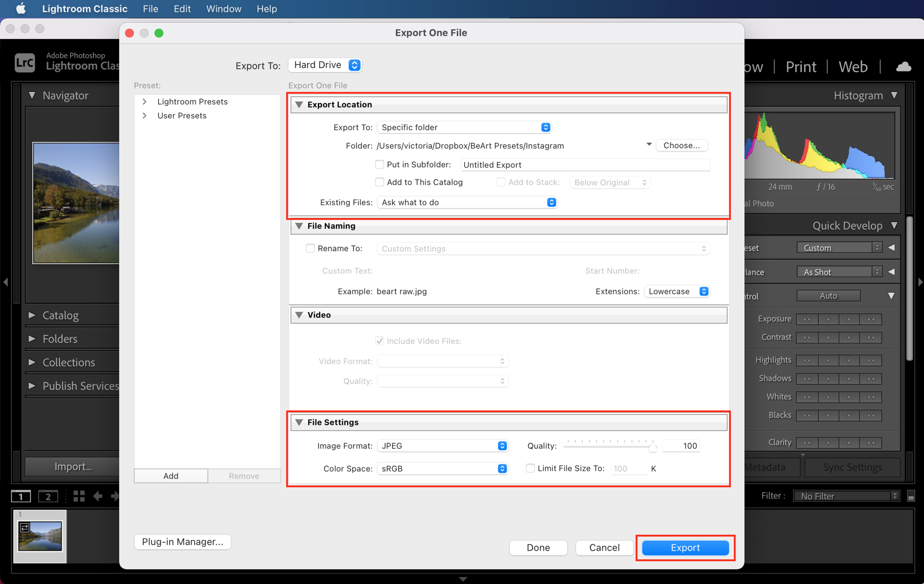Open the File menu

point(150,9)
